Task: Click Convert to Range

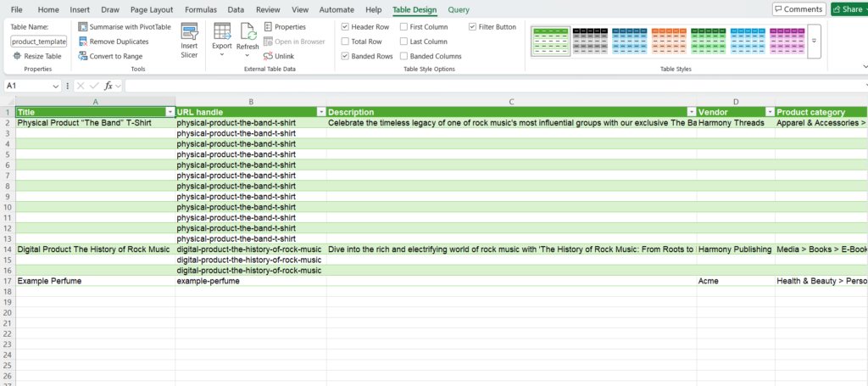Action: tap(110, 56)
